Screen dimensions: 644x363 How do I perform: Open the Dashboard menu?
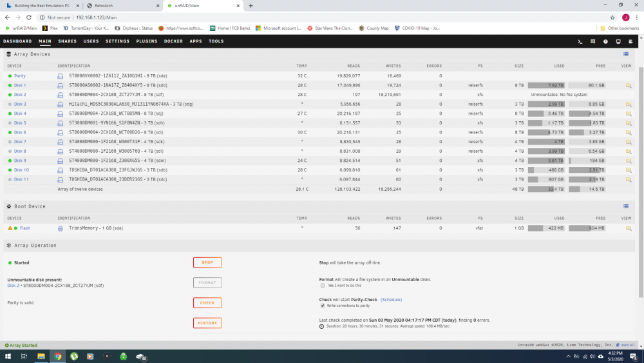tap(17, 41)
